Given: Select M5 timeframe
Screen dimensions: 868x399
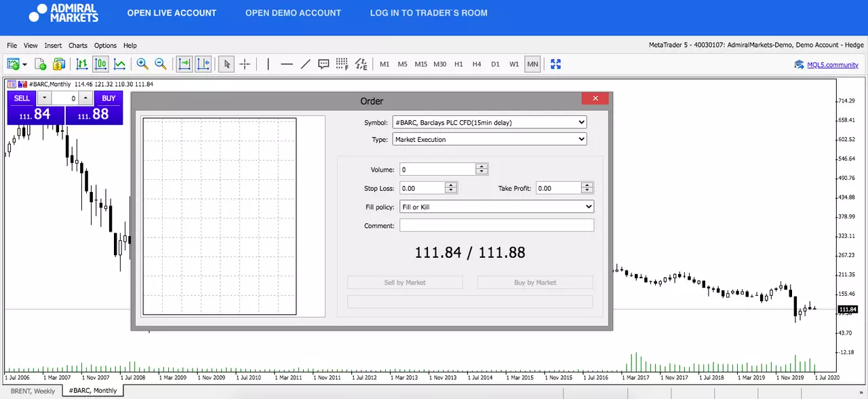Looking at the screenshot, I should pyautogui.click(x=403, y=64).
